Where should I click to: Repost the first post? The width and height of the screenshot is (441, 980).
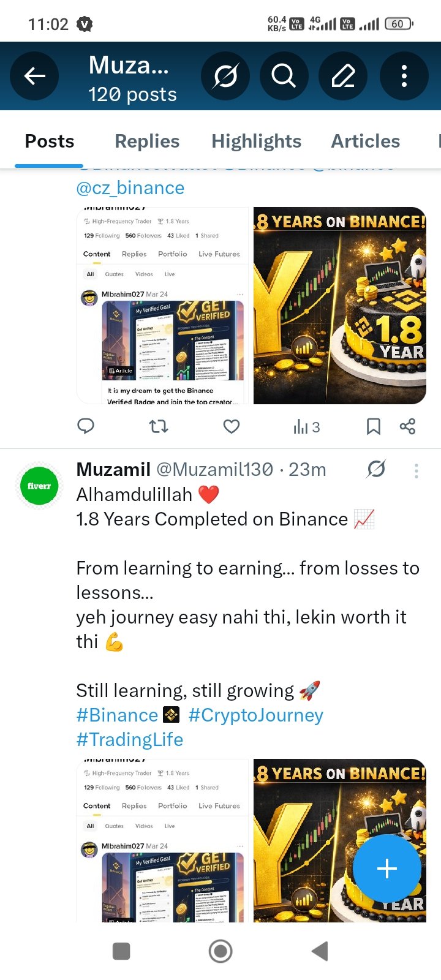159,426
